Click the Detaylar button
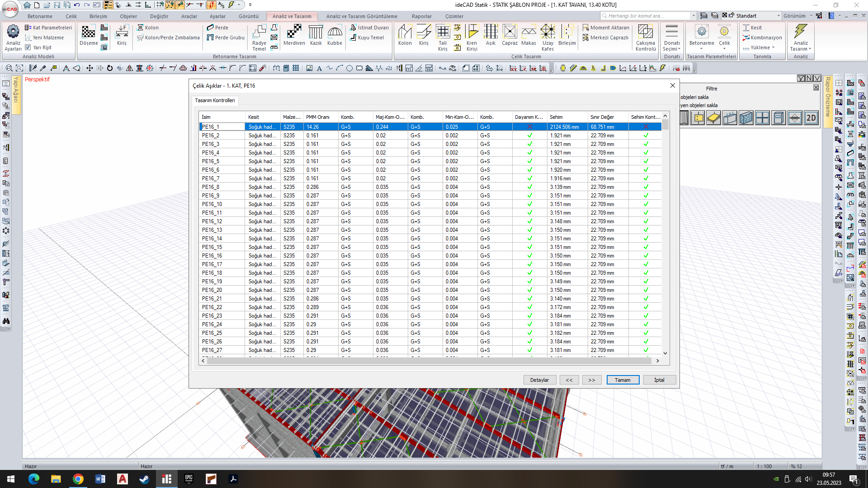Image resolution: width=868 pixels, height=488 pixels. click(539, 380)
